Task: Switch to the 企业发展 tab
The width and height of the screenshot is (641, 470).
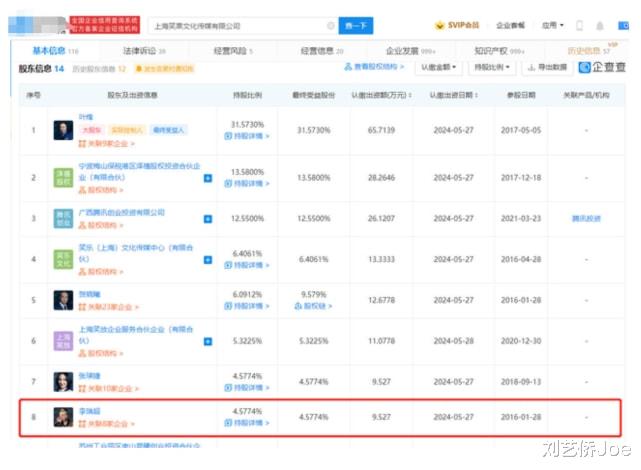Action: click(410, 51)
